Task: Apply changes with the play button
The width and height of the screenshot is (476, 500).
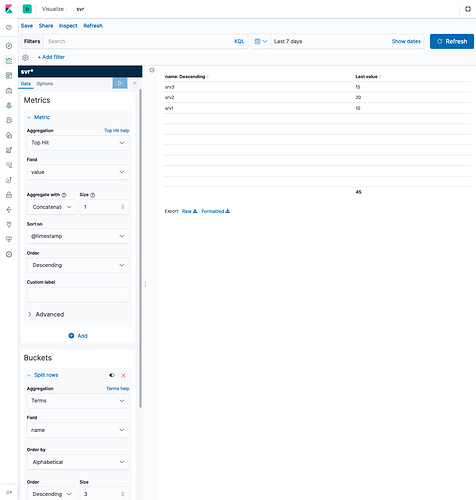Action: 120,83
